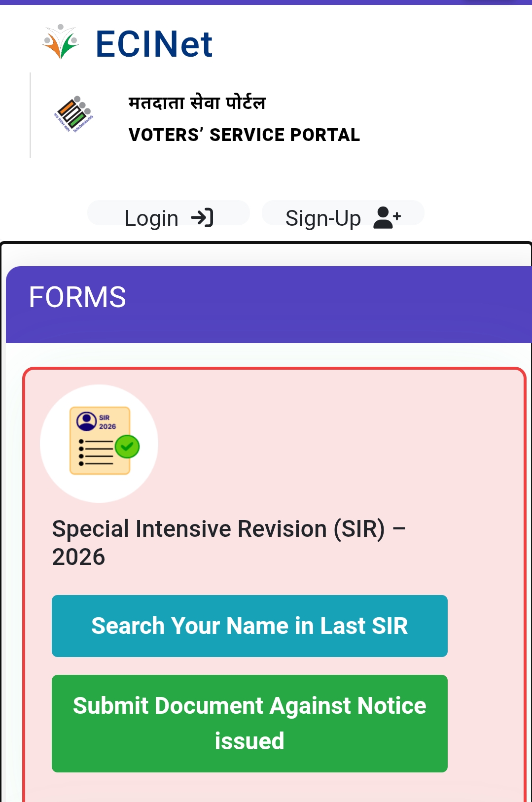Open the SIR 2026 circular form icon
Viewport: 532px width, 802px height.
click(x=99, y=444)
